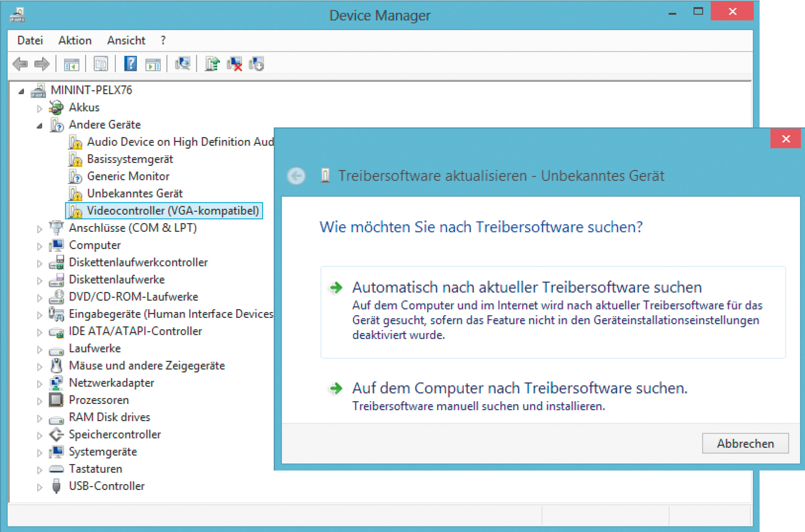
Task: Expand the Akkus category
Action: (39, 108)
